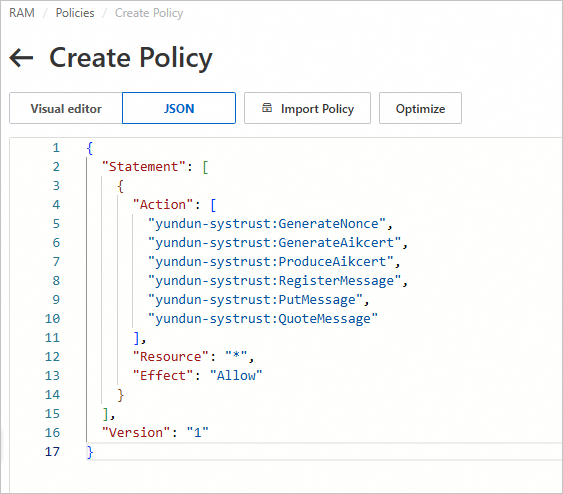563x494 pixels.
Task: Click the yundun-systrust:QuoteMessage line
Action: 263,319
